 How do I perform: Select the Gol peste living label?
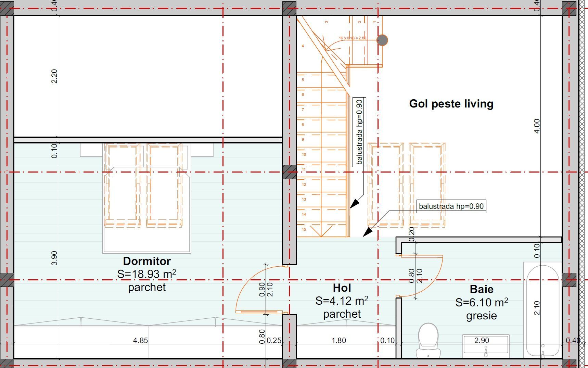[452, 104]
